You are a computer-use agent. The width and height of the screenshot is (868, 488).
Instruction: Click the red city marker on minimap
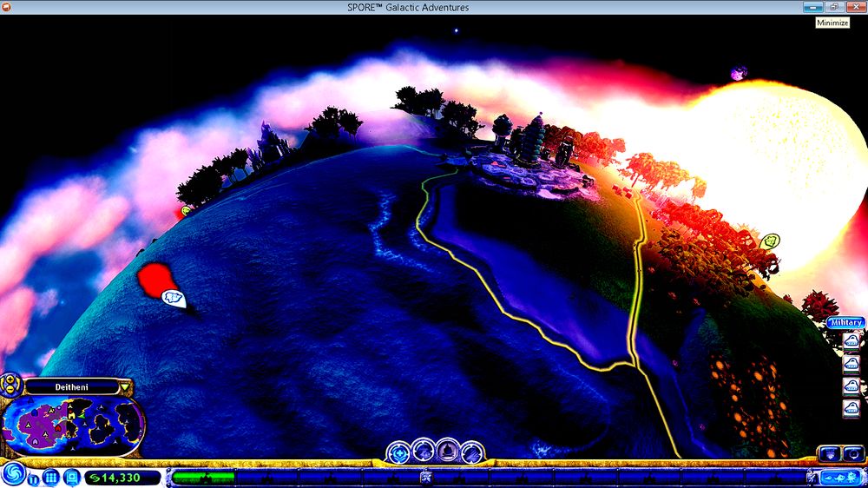coord(58,428)
